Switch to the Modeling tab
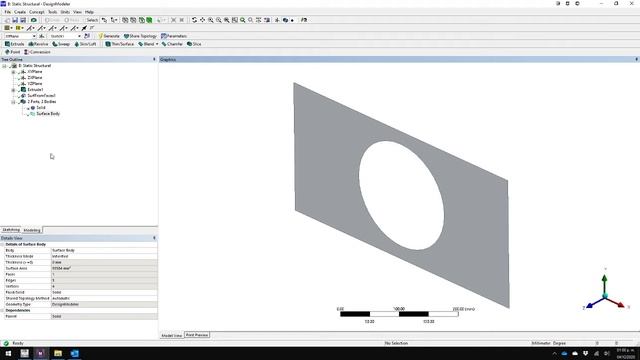This screenshot has height=360, width=640. coord(32,230)
